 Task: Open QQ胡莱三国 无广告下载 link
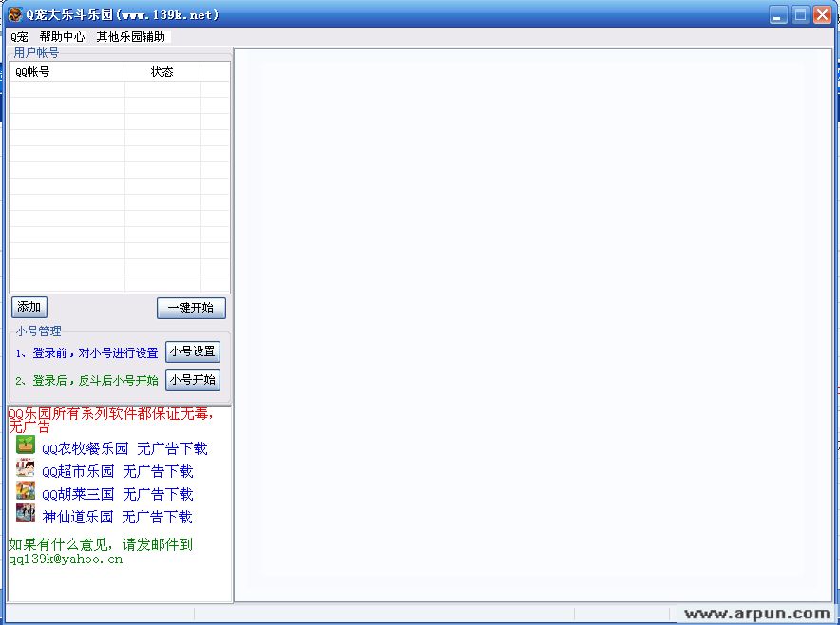coord(118,494)
